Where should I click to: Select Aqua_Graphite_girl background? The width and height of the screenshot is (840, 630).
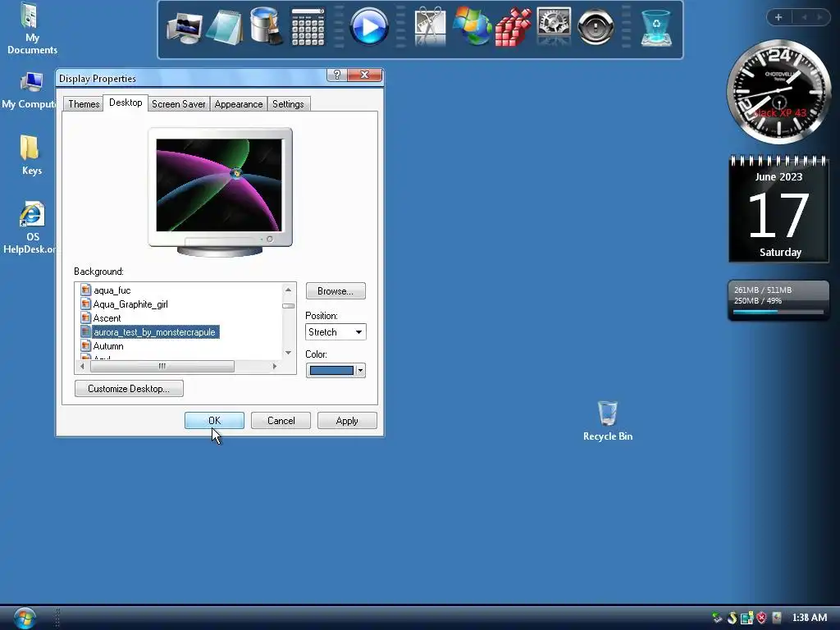(x=130, y=304)
